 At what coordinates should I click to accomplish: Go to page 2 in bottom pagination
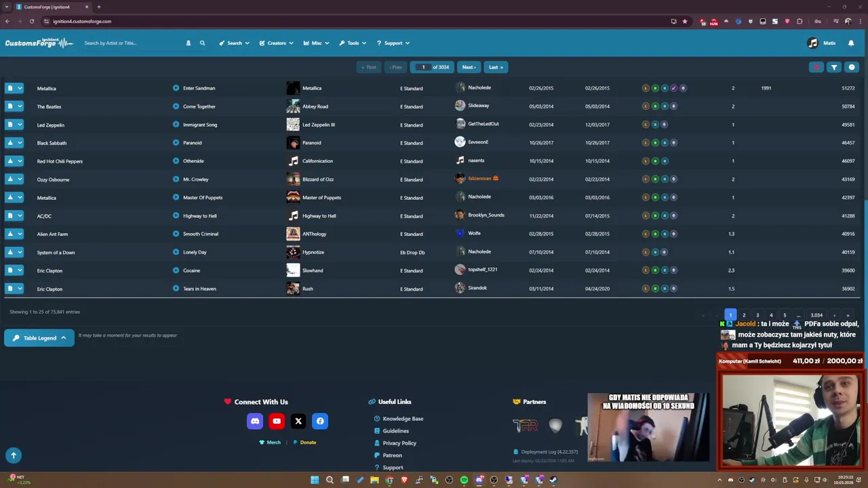(x=744, y=315)
